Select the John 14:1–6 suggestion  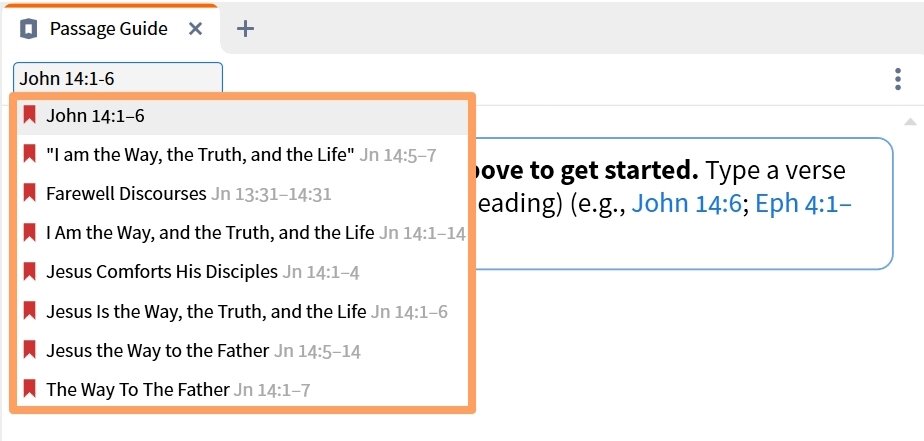click(x=95, y=116)
